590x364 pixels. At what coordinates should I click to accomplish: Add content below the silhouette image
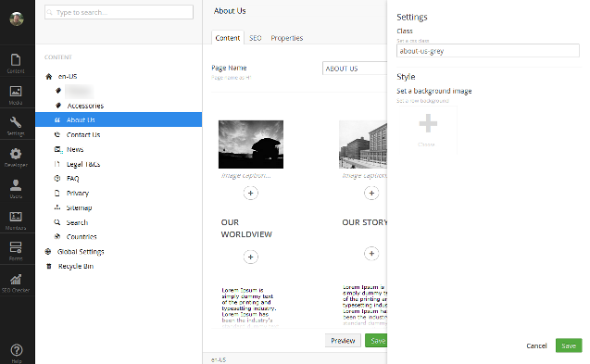[251, 193]
